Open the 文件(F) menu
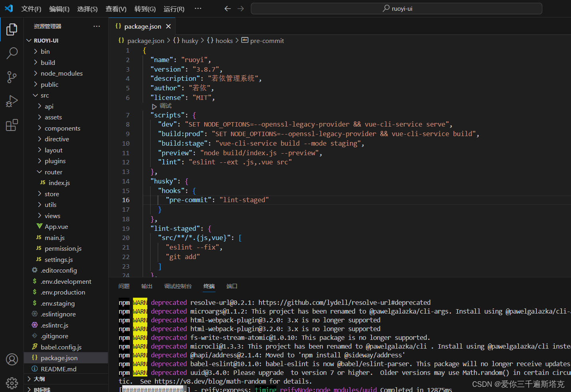This screenshot has height=392, width=571. coord(31,8)
